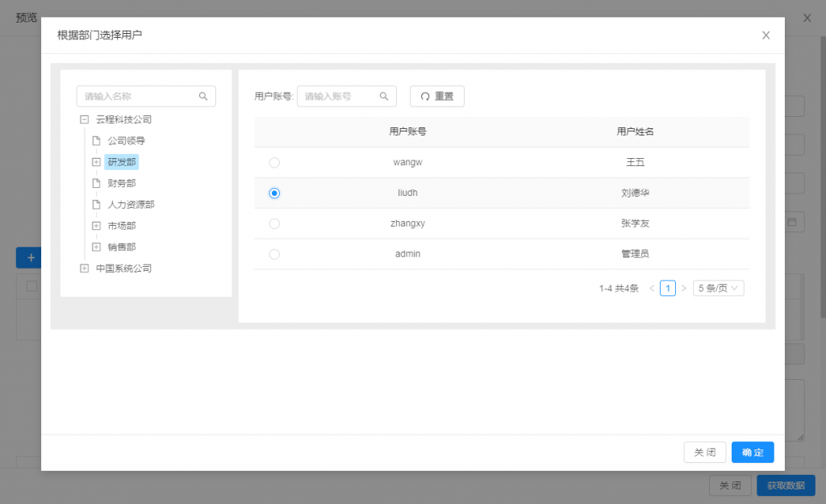Open the 5 条/页 page size dropdown
This screenshot has height=504, width=826.
point(718,289)
